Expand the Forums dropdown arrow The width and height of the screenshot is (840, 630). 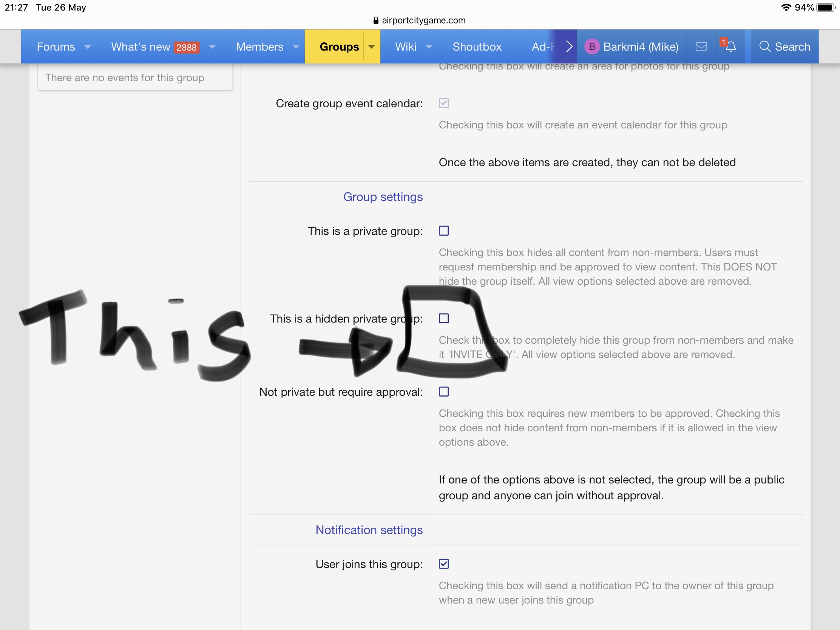[x=87, y=47]
